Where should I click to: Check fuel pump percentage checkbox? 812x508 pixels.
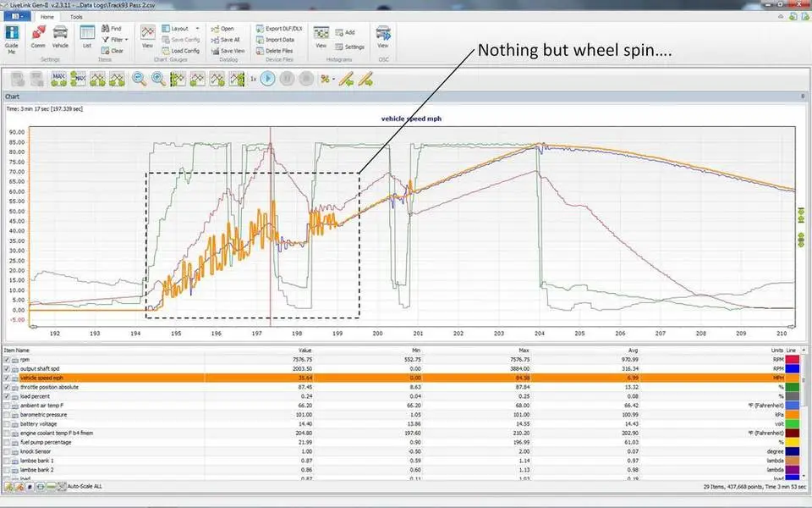7,442
